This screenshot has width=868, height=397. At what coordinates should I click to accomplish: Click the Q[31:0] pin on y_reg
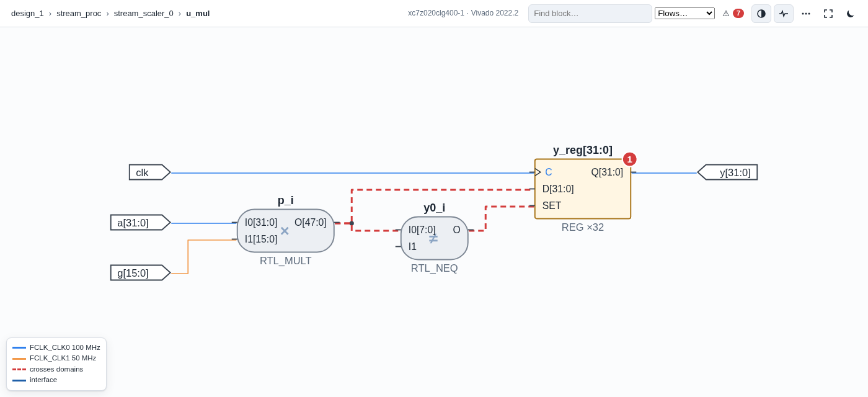[607, 172]
